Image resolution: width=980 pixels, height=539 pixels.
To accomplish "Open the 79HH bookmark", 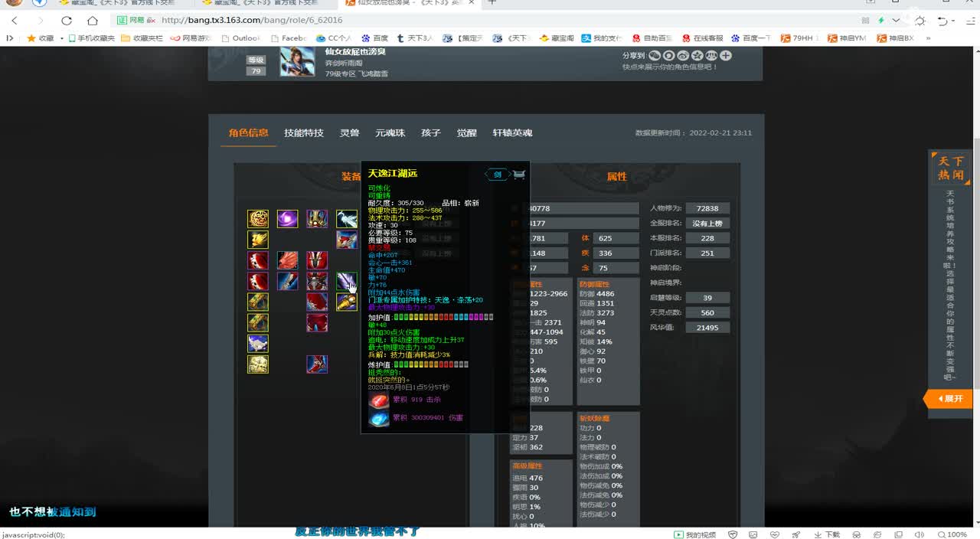I will tap(800, 38).
